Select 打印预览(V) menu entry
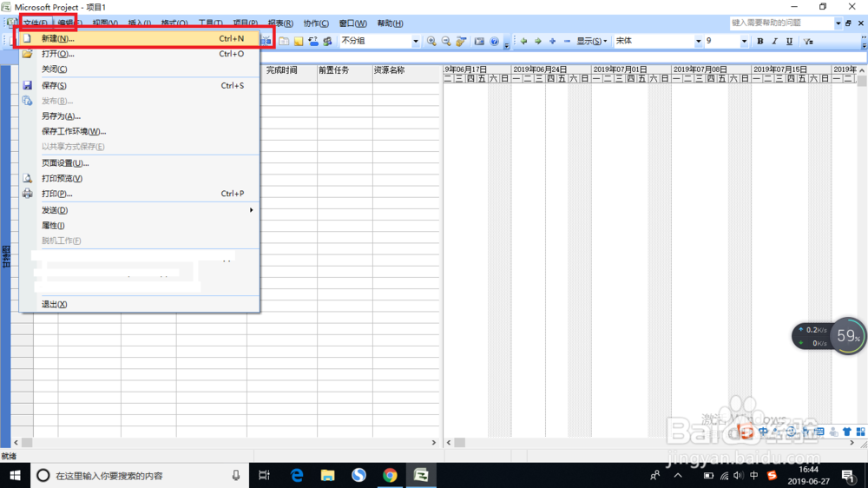Viewport: 868px width, 488px height. (140, 178)
